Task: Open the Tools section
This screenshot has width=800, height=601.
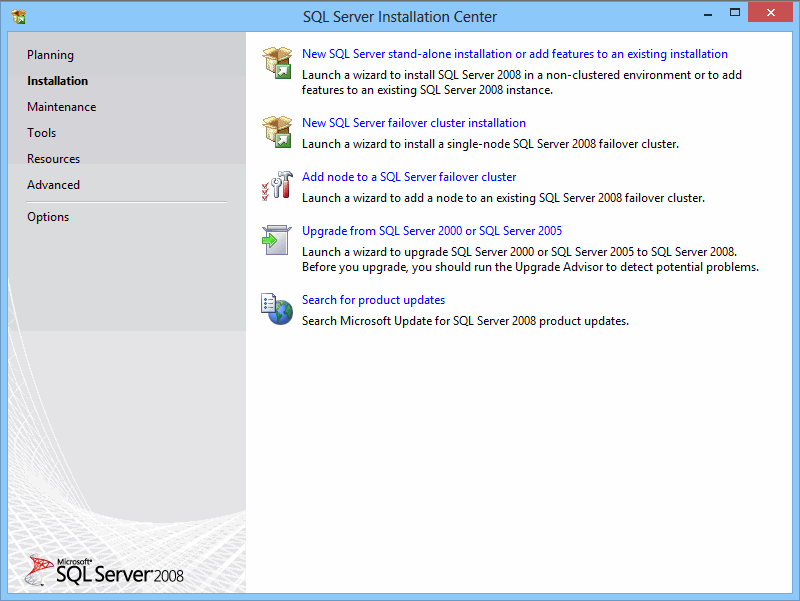Action: pos(41,133)
